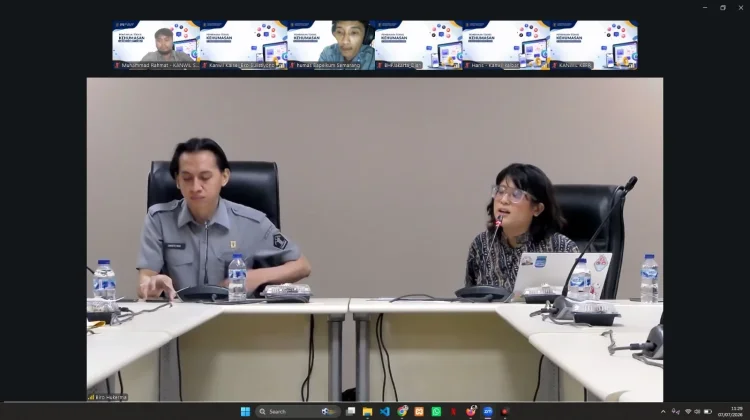Click muted mic icon beside Humas Bapelkum
Image resolution: width=750 pixels, height=420 pixels.
[x=292, y=66]
